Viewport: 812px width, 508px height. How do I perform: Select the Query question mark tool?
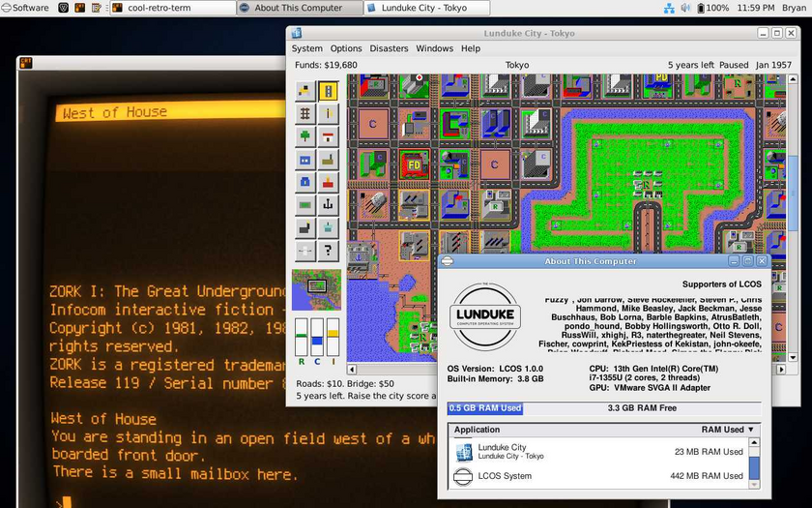328,251
